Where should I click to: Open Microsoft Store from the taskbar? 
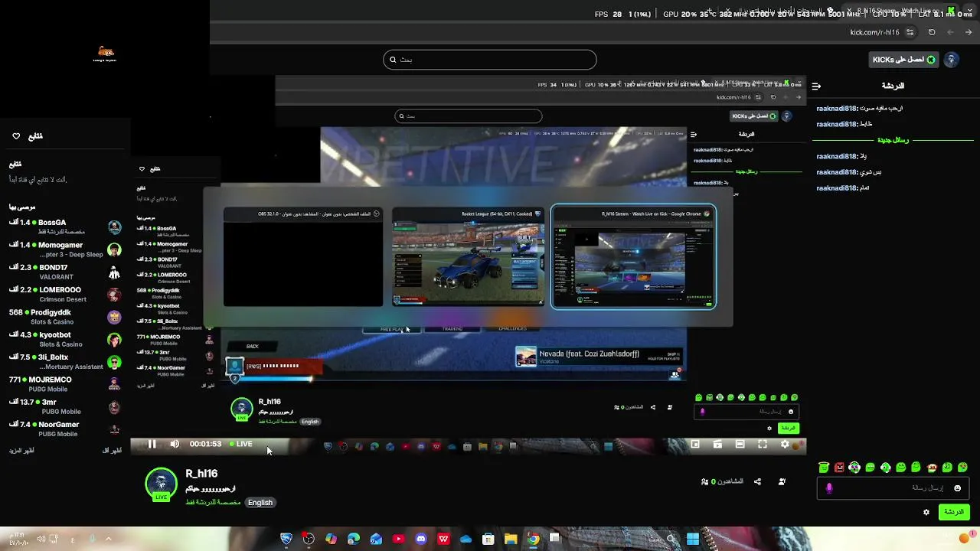(x=488, y=539)
